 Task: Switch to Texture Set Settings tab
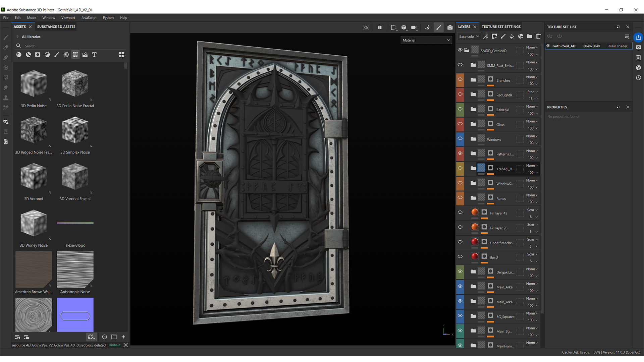tap(501, 27)
